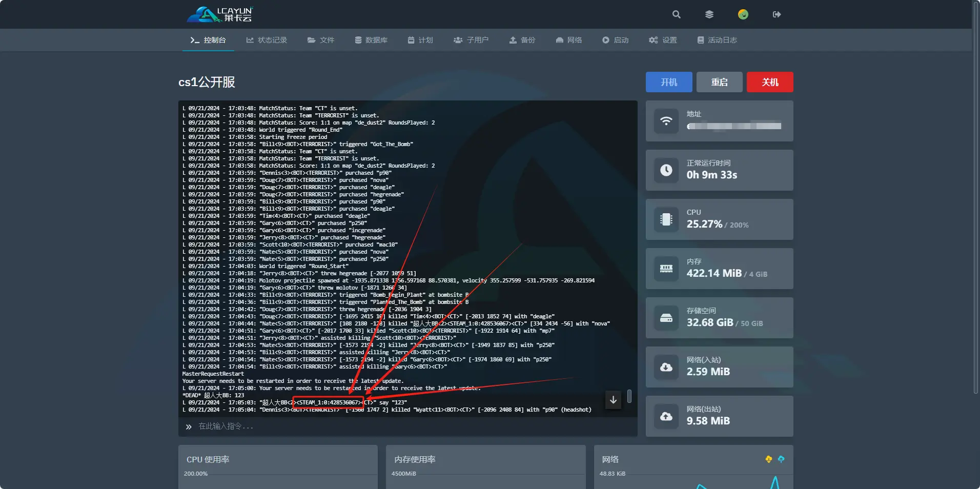Switch to the 状态记录 tab
Screen dimensions: 980x489
[x=267, y=40]
